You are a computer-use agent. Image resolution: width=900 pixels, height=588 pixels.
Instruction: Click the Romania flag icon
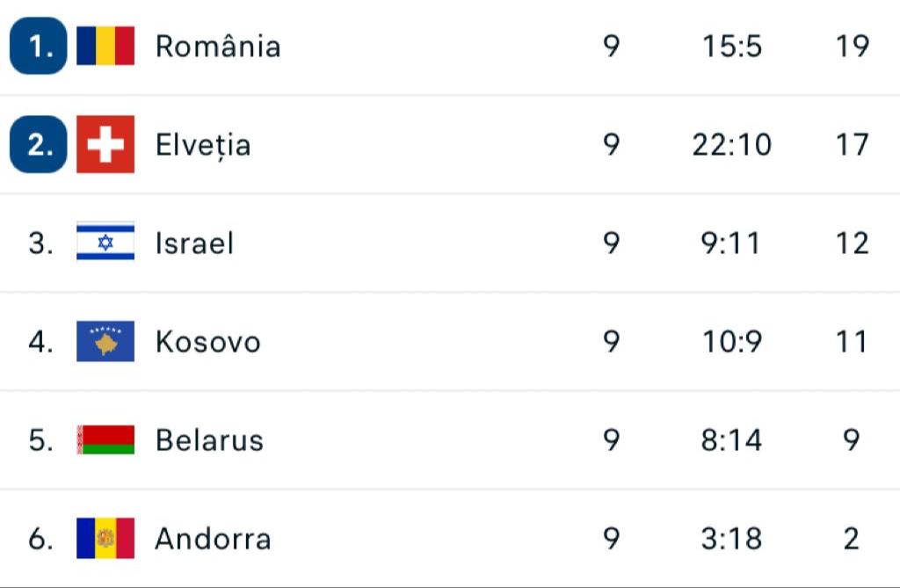pos(105,46)
